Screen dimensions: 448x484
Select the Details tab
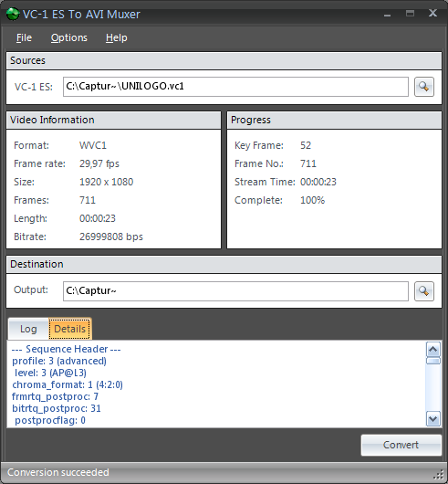pyautogui.click(x=69, y=329)
